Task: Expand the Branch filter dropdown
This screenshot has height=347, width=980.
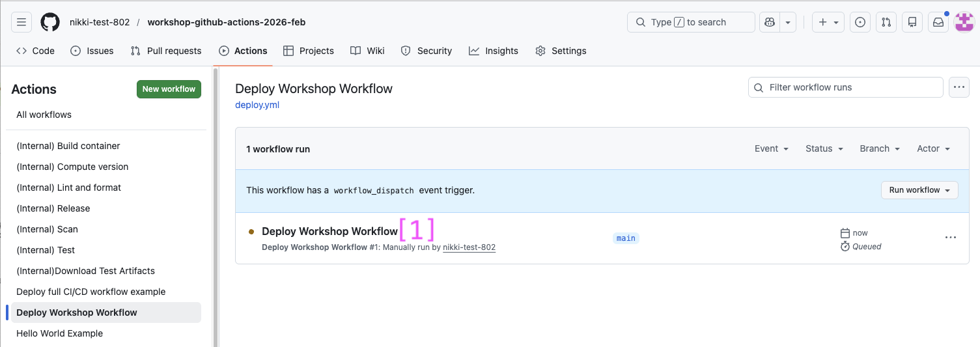Action: (880, 148)
